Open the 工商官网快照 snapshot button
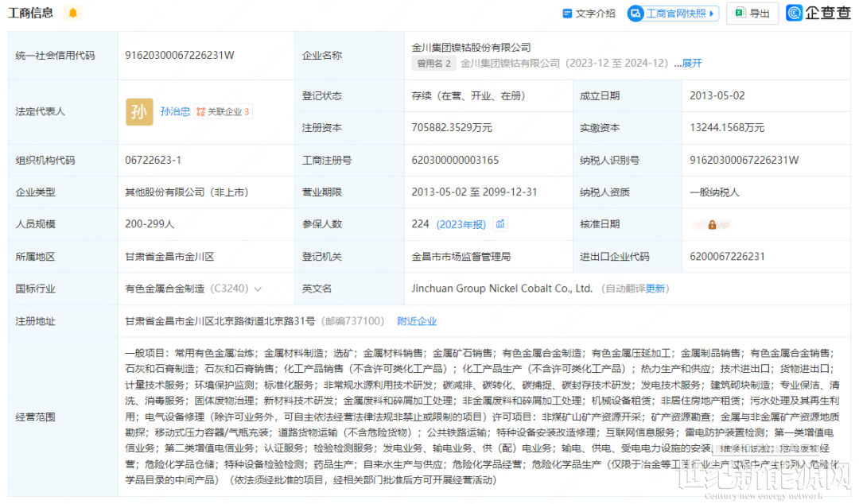Screen dimensions: 859x504 coord(674,14)
